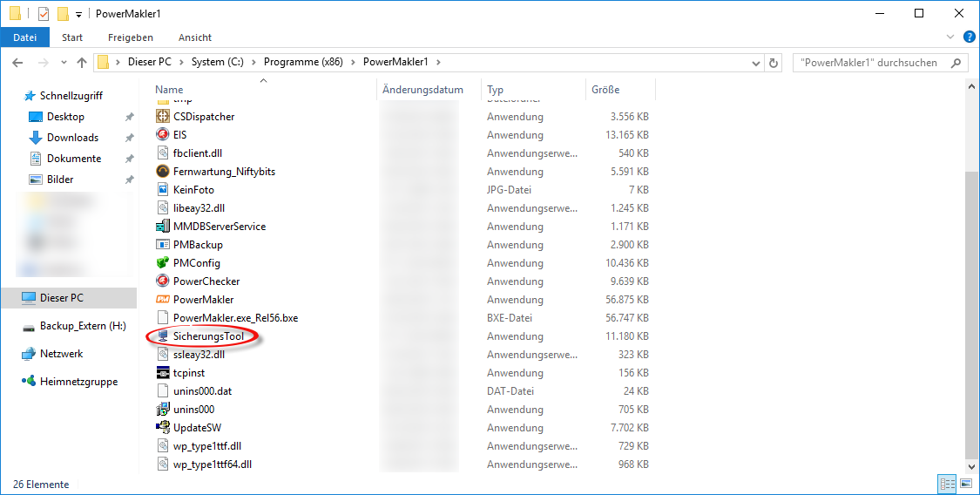Expand the breadcrumb chevron after PowerMakler1
Viewport: 980px width, 495px height.
pyautogui.click(x=438, y=62)
